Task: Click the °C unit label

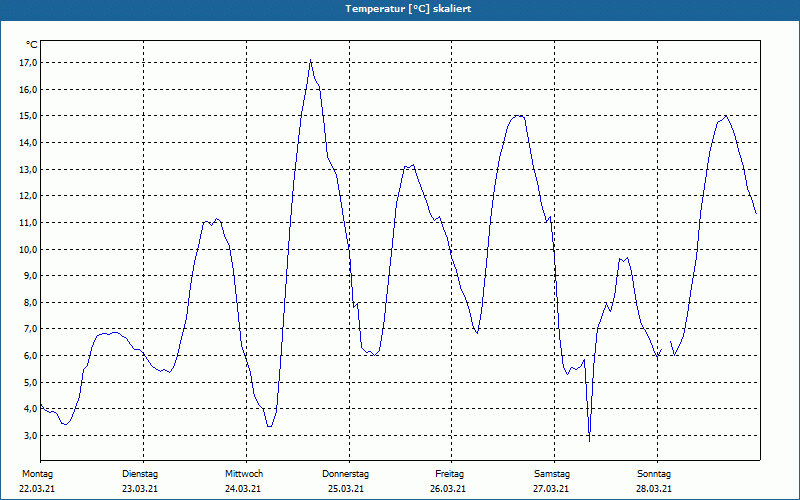Action: pyautogui.click(x=32, y=45)
